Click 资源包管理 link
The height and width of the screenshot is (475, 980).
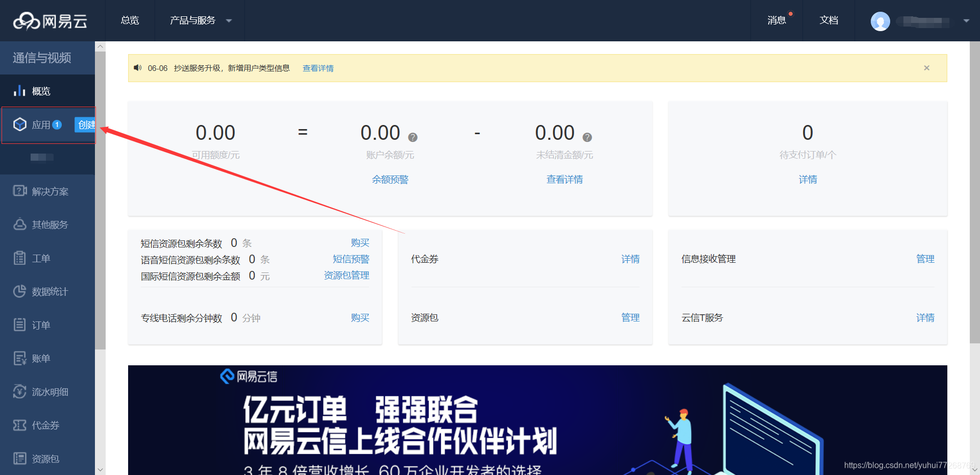[347, 276]
